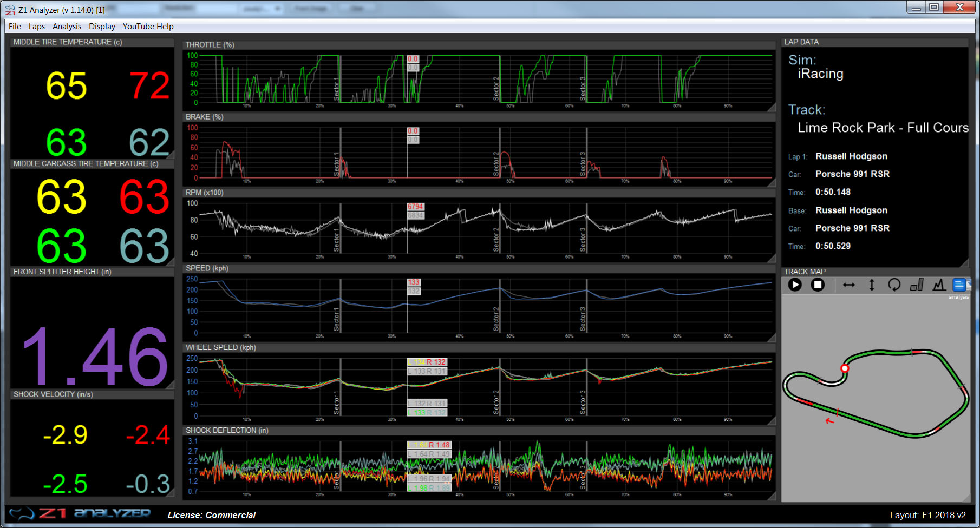
Task: Click the R 1.48 shock deflection readout
Action: [439, 445]
